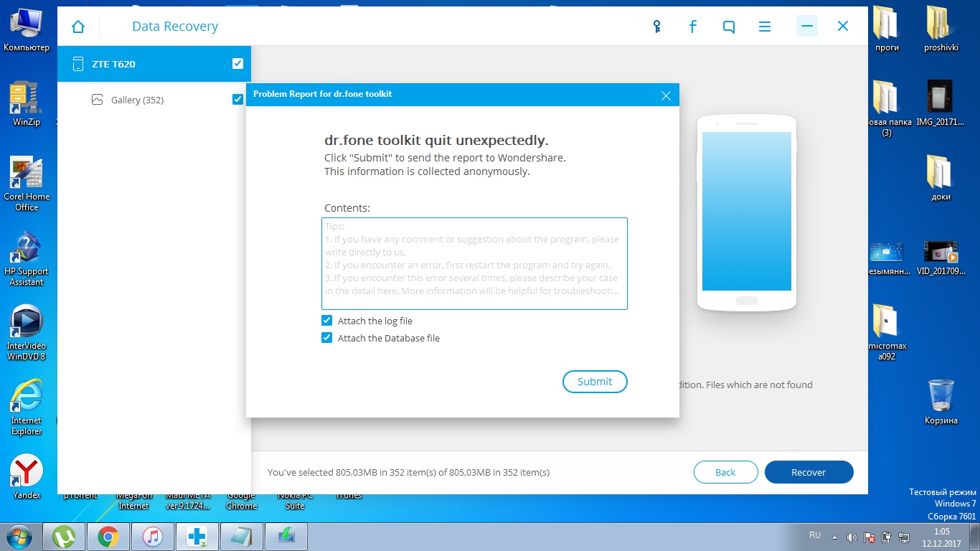Open the green arrow taskbar app

286,536
